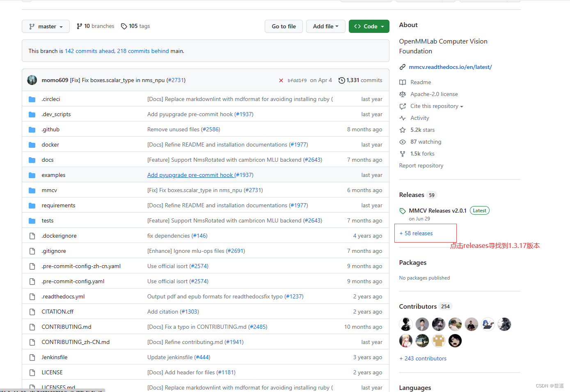The width and height of the screenshot is (570, 392).
Task: Click the link icon beside documentation URL
Action: pyautogui.click(x=403, y=67)
